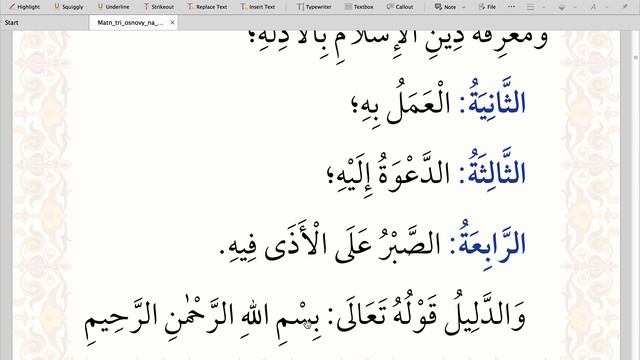Open the line style dropdown arrow
This screenshot has height=360, width=640.
click(544, 7)
